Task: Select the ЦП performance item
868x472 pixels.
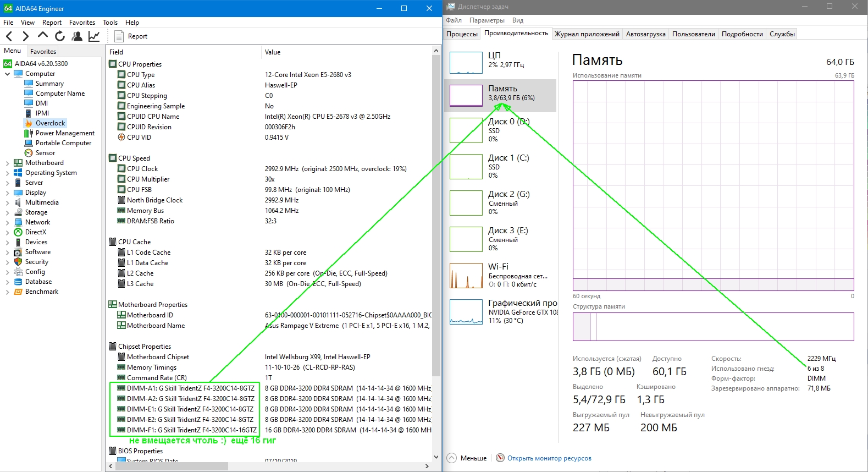Action: pos(500,62)
